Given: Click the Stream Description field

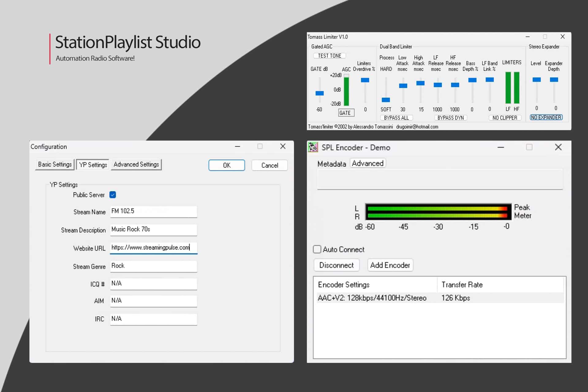Looking at the screenshot, I should [x=153, y=230].
